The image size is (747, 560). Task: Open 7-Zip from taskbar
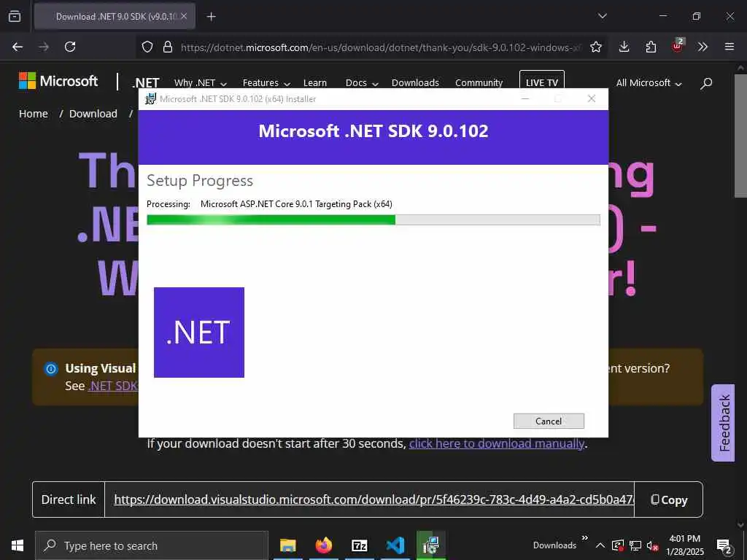point(359,545)
